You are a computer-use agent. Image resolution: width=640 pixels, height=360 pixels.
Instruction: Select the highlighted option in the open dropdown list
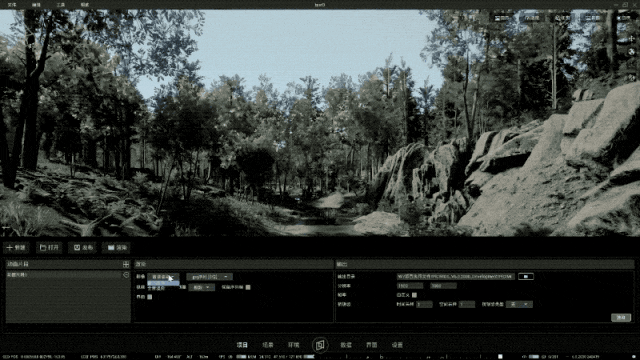(163, 283)
